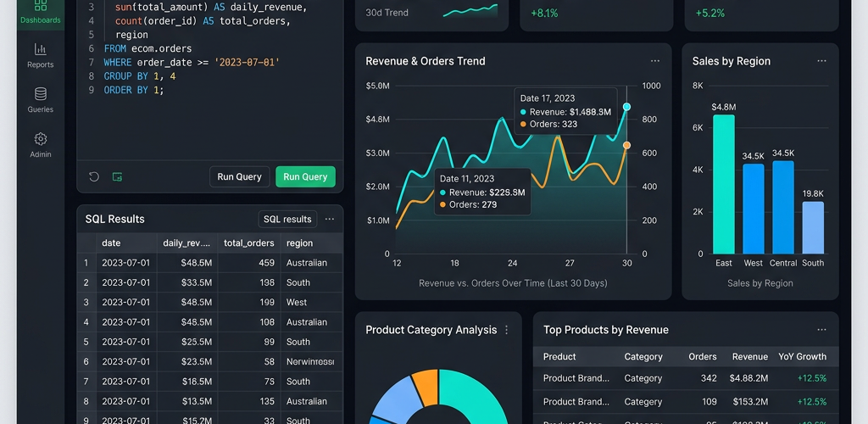Click the ORDER BY 1; code line
The height and width of the screenshot is (424, 868).
(134, 90)
